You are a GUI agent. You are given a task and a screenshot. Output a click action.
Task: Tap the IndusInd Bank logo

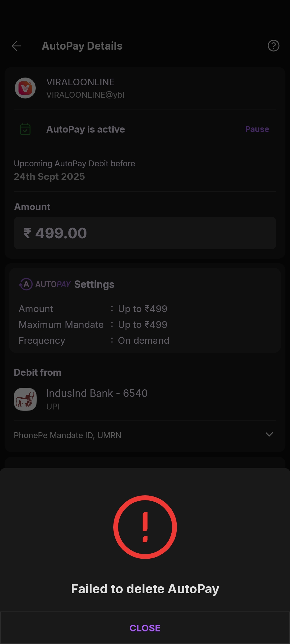point(25,399)
